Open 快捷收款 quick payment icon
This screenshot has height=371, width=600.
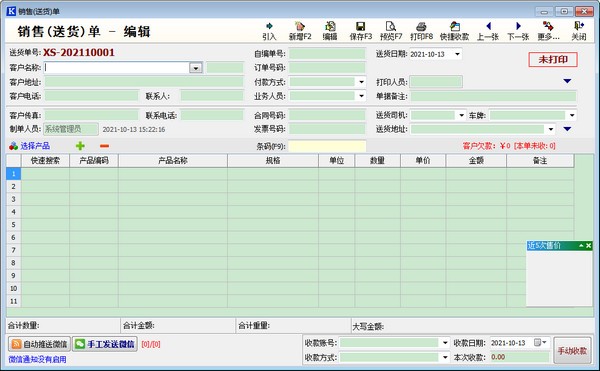click(x=454, y=31)
